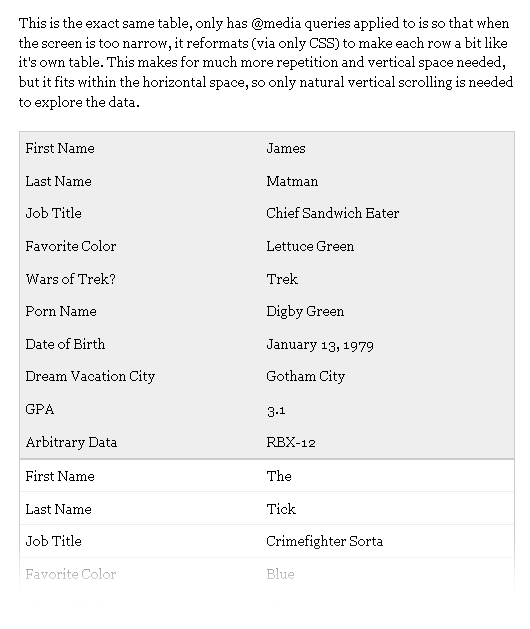This screenshot has height=629, width=530.
Task: Click the faded 'Blue' color value
Action: [280, 574]
